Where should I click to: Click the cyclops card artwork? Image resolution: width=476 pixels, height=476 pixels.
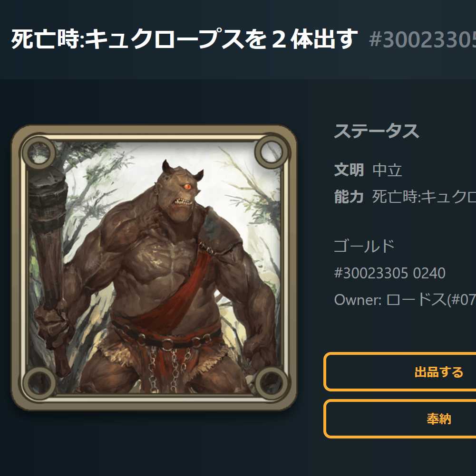(154, 267)
